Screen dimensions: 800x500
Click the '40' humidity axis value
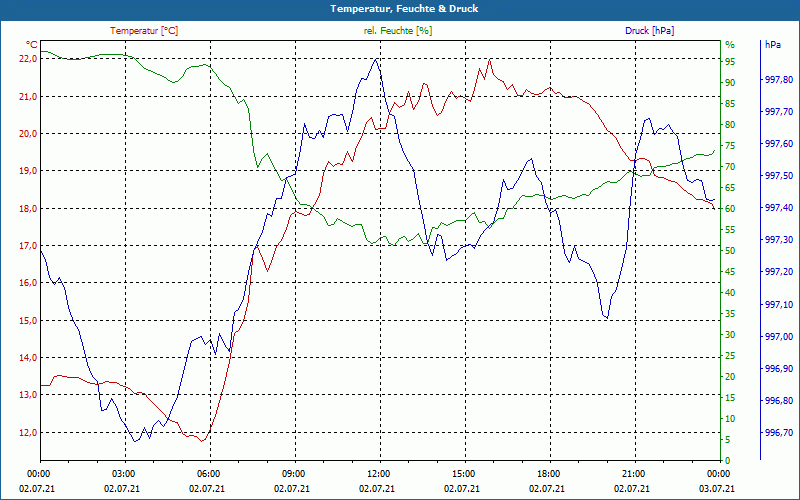730,293
